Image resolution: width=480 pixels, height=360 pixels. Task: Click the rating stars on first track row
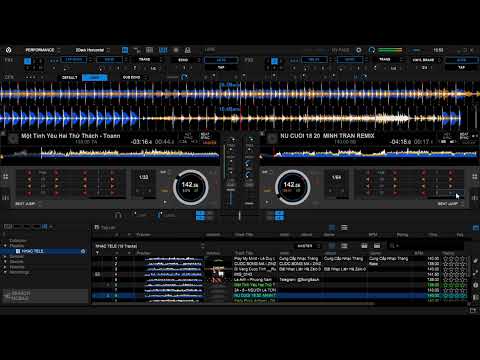(x=454, y=258)
